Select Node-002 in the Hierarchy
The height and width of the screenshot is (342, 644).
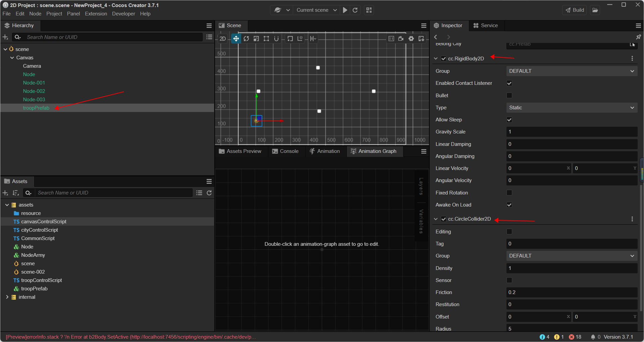click(x=34, y=91)
